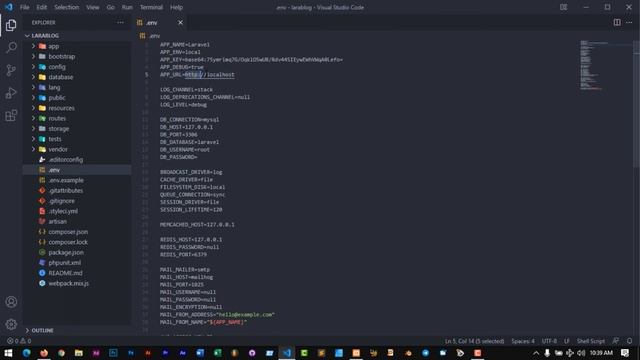
Task: Collapse the LARABLOG project section
Action: tap(77, 36)
